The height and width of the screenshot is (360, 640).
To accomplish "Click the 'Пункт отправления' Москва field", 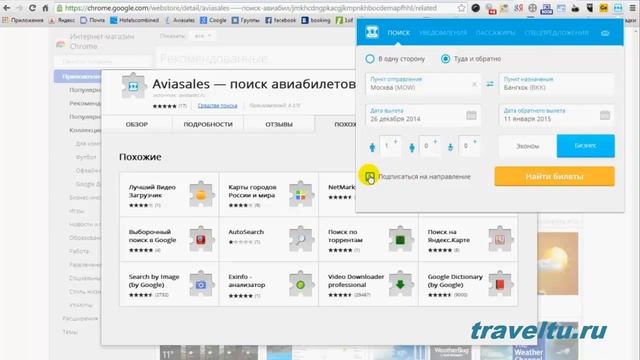I will click(x=423, y=84).
